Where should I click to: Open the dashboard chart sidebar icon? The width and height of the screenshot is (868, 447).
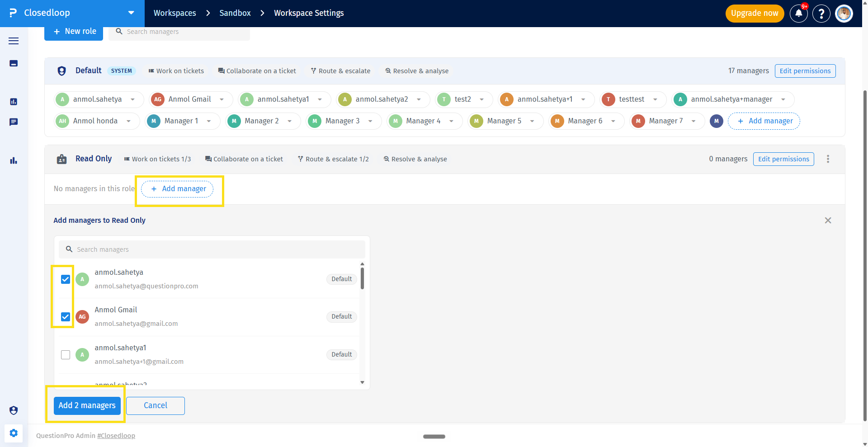14,102
